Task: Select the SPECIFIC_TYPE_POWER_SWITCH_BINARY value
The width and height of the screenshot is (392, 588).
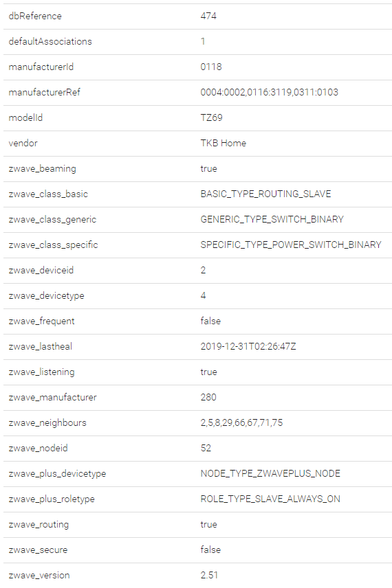Action: (x=291, y=245)
